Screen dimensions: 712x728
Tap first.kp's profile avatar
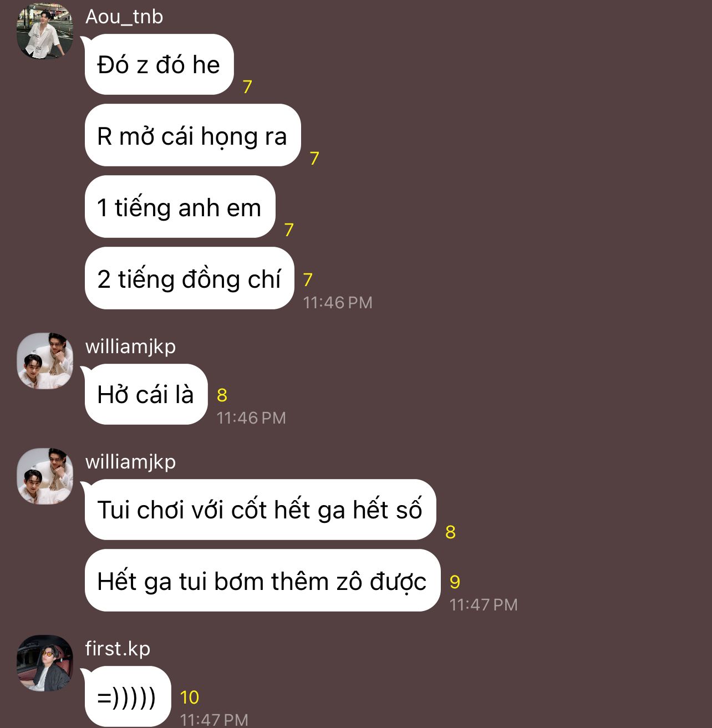point(45,663)
